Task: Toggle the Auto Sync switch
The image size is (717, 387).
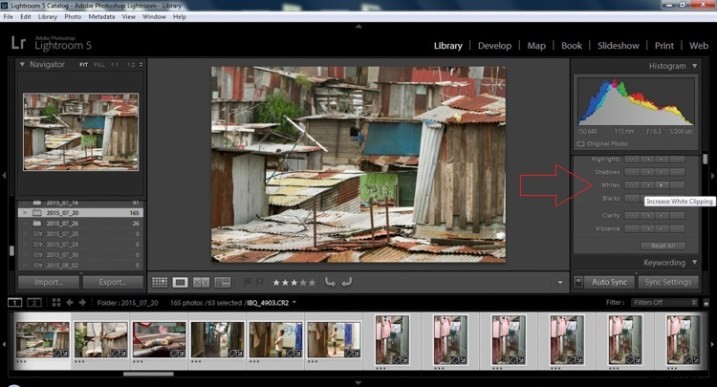Action: [x=578, y=282]
